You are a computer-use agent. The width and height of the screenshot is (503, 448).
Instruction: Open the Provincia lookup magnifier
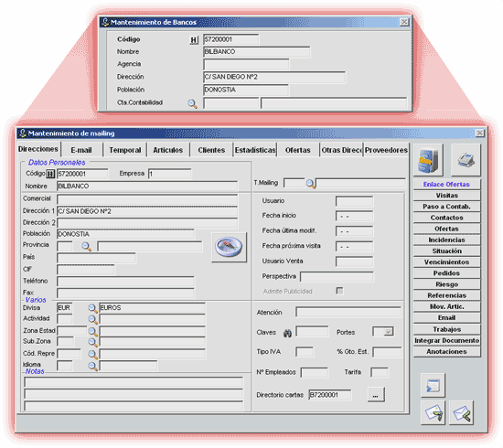(x=86, y=246)
